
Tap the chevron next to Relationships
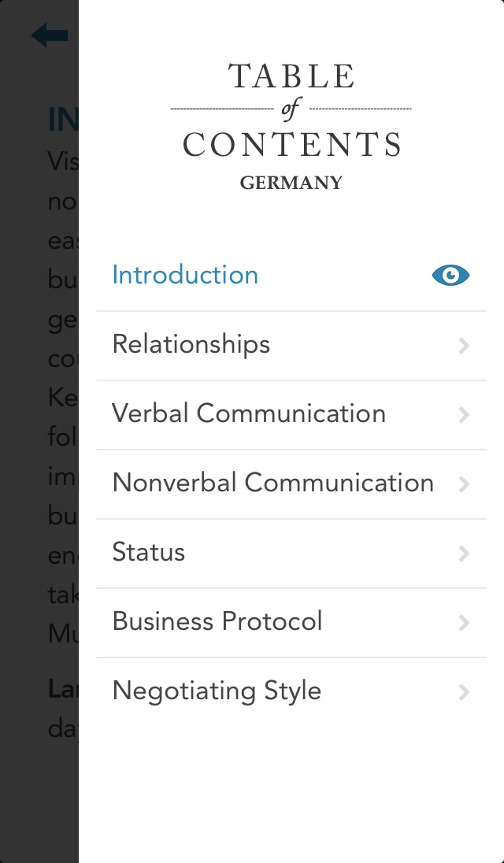(x=464, y=345)
